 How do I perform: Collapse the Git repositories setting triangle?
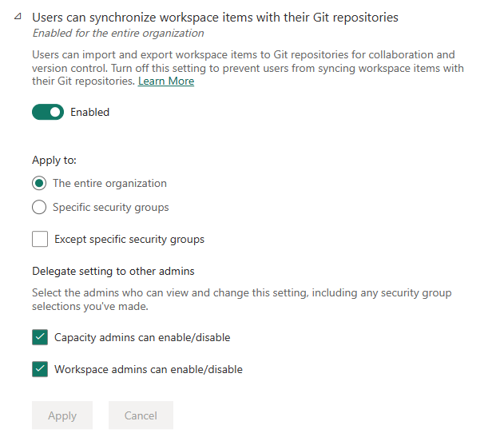18,17
